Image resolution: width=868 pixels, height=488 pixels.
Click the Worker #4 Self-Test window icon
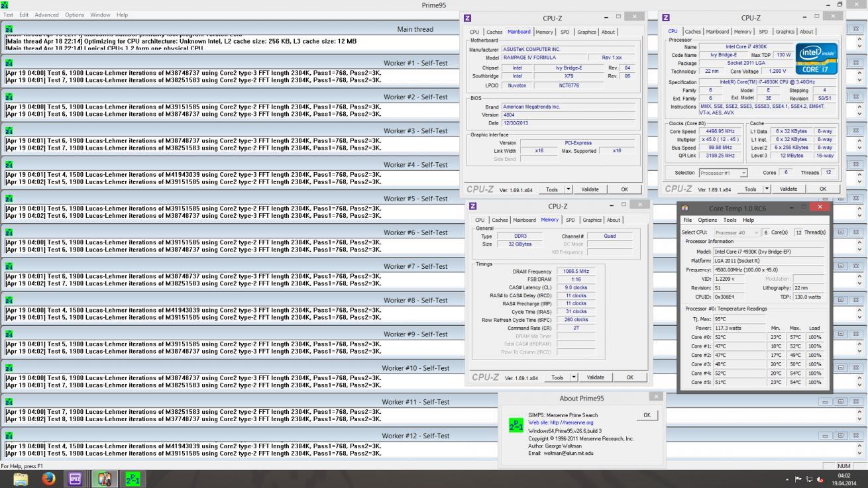click(x=9, y=164)
